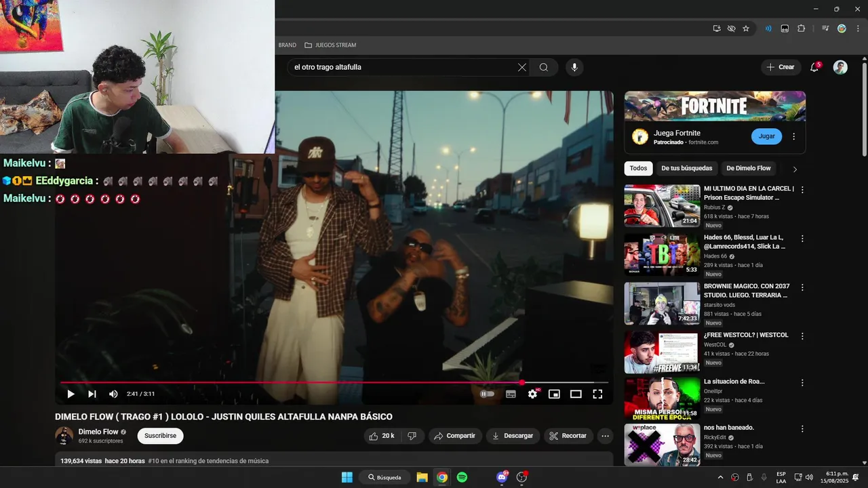Start voice search with the microphone
The height and width of the screenshot is (488, 868).
[574, 67]
